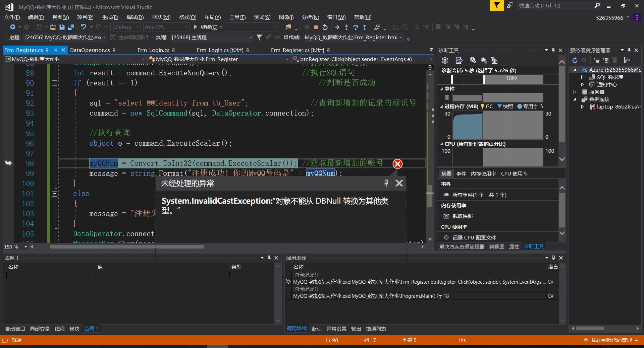Open the Any CPU platform dropdown
Screen dimensions: 644x348
pos(166,27)
